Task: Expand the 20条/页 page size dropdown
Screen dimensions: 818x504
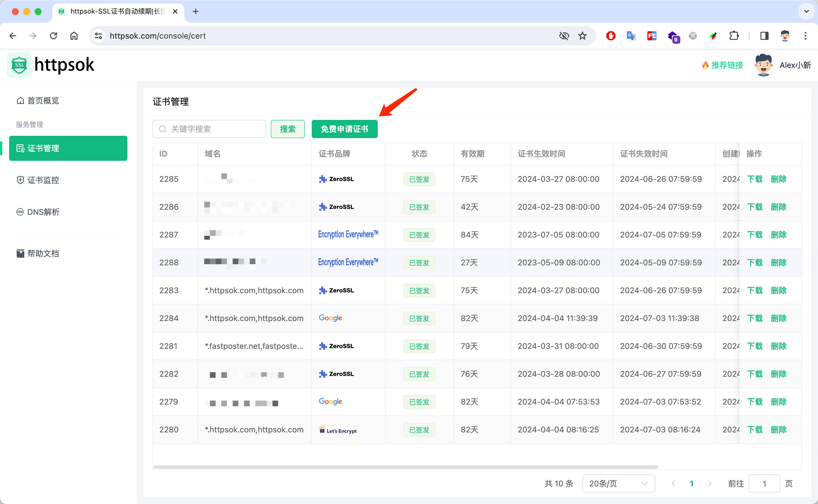Action: click(619, 483)
